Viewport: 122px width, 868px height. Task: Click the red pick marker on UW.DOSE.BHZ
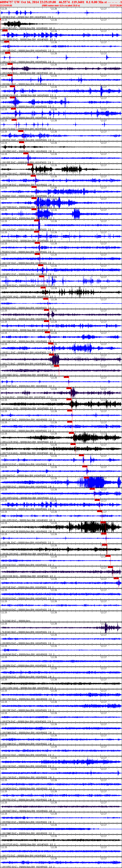[x=116, y=578]
